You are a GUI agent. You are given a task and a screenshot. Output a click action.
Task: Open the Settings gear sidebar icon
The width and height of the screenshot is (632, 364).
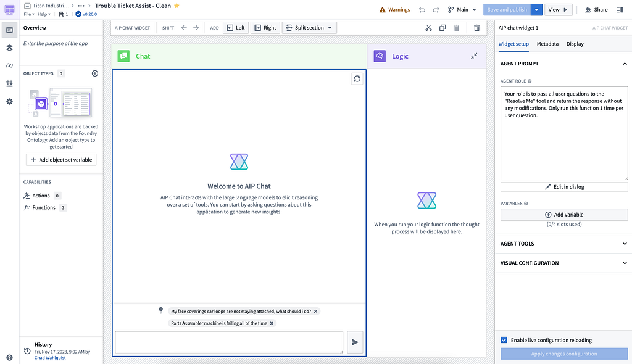(9, 101)
